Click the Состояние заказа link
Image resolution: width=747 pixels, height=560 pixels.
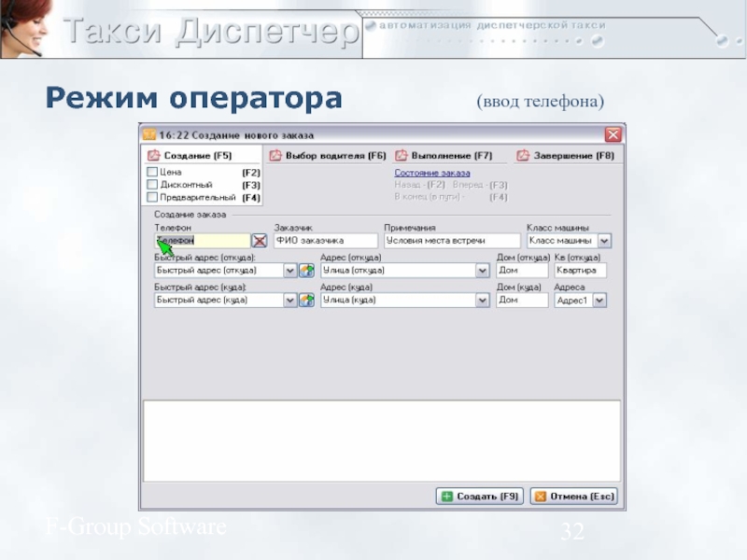[x=432, y=173]
